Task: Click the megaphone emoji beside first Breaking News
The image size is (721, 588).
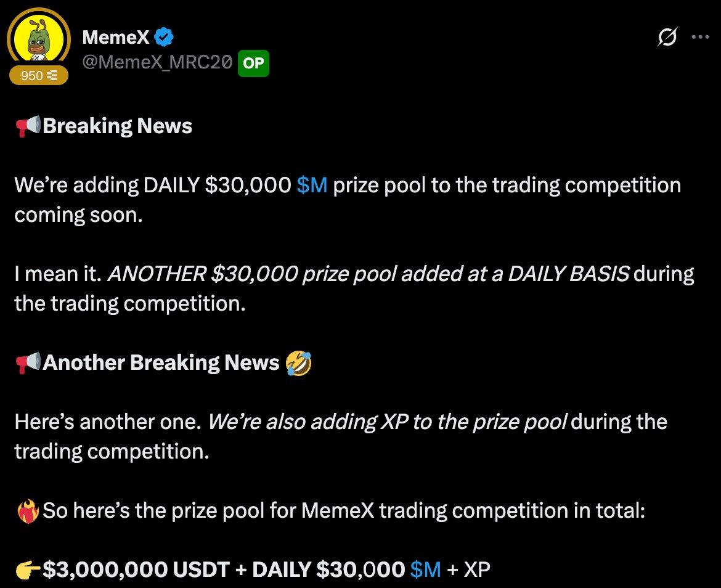Action: click(28, 126)
